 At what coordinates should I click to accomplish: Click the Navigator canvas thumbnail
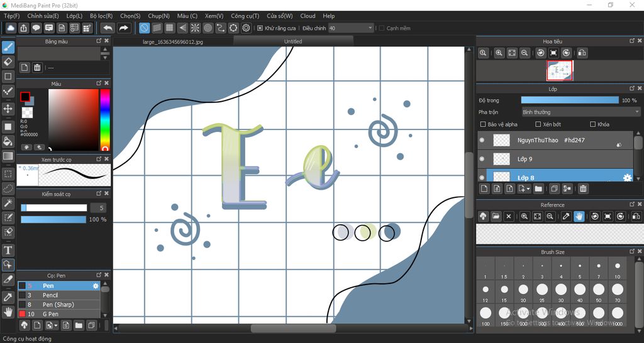pyautogui.click(x=559, y=70)
